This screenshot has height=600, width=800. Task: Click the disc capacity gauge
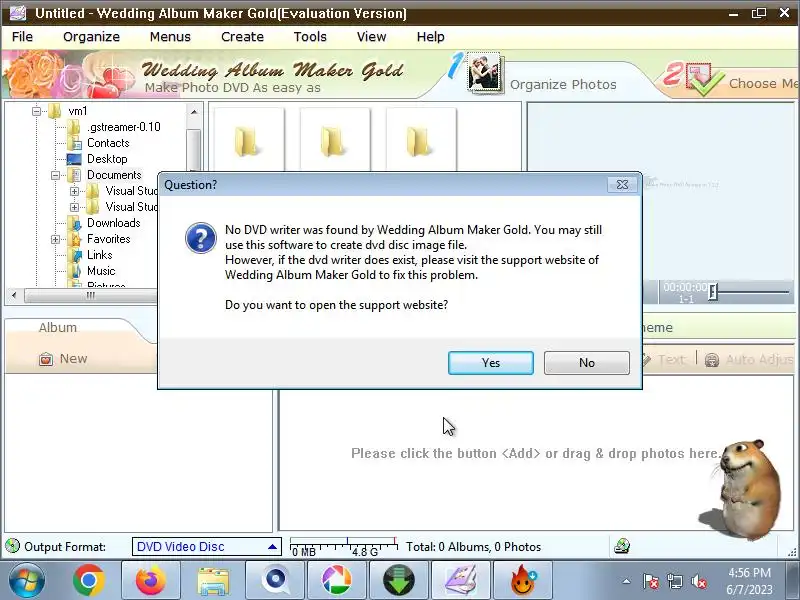[x=344, y=547]
